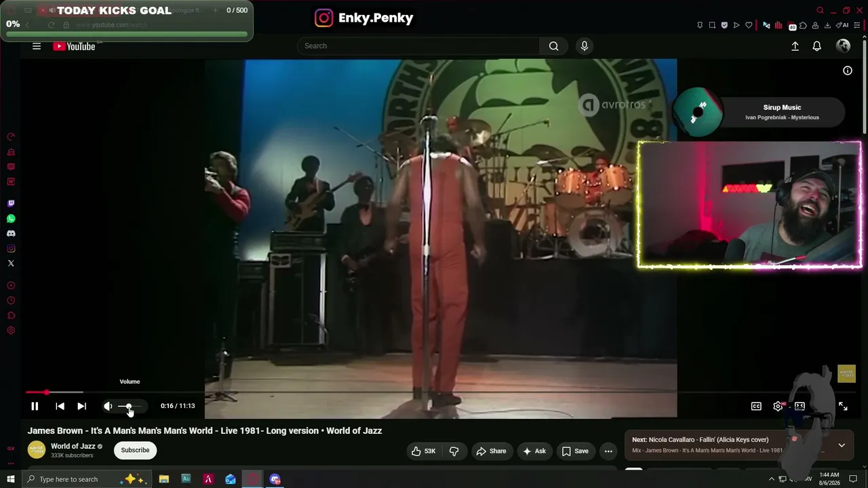Open the X sidebar icon
The height and width of the screenshot is (488, 868).
point(11,264)
